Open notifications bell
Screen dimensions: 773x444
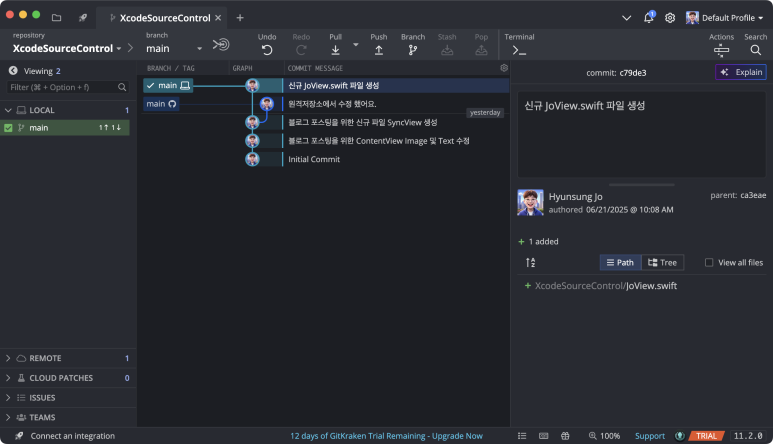tap(649, 17)
